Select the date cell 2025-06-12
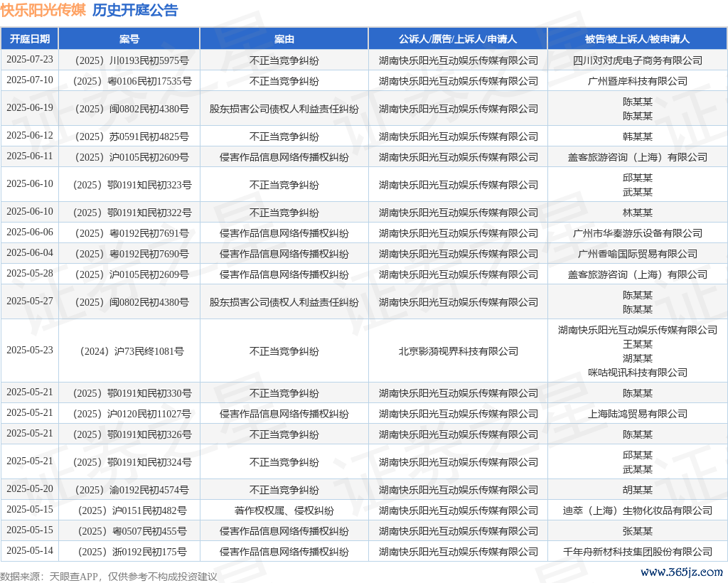 pos(30,136)
